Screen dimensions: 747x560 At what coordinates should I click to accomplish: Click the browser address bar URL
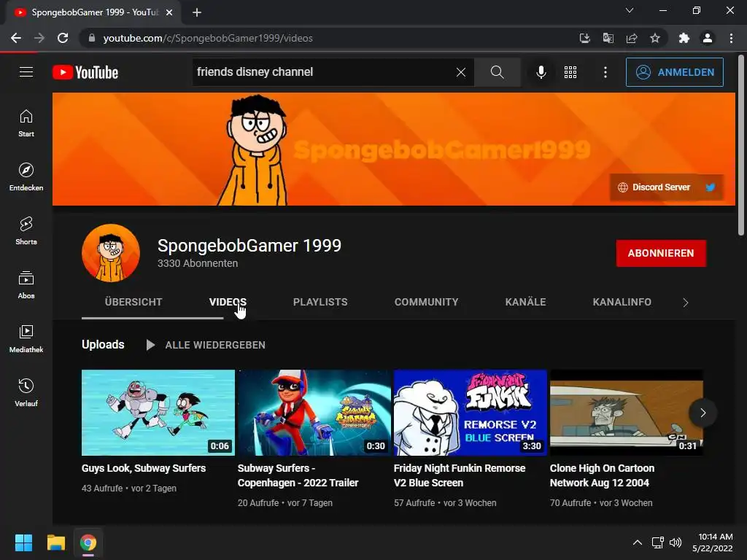coord(208,38)
